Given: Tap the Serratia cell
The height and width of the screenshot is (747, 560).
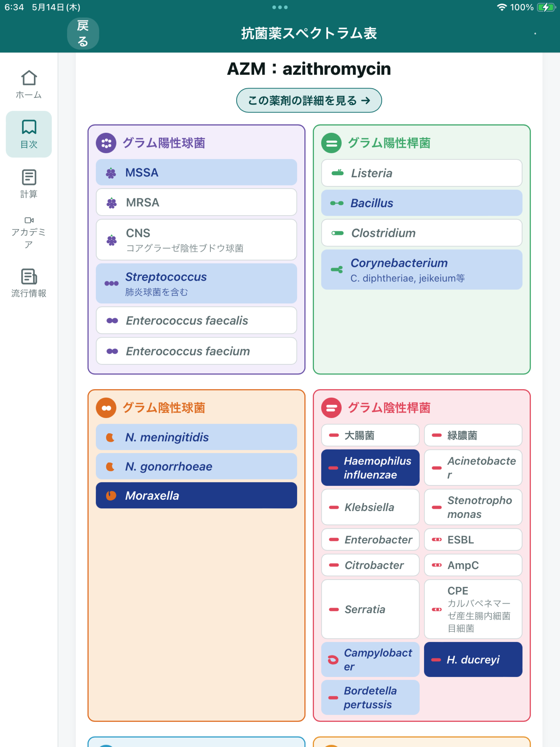Looking at the screenshot, I should click(x=370, y=609).
